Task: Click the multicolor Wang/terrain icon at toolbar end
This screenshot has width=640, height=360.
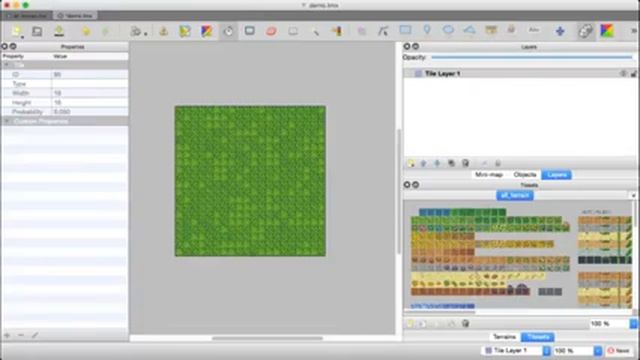Action: [607, 31]
